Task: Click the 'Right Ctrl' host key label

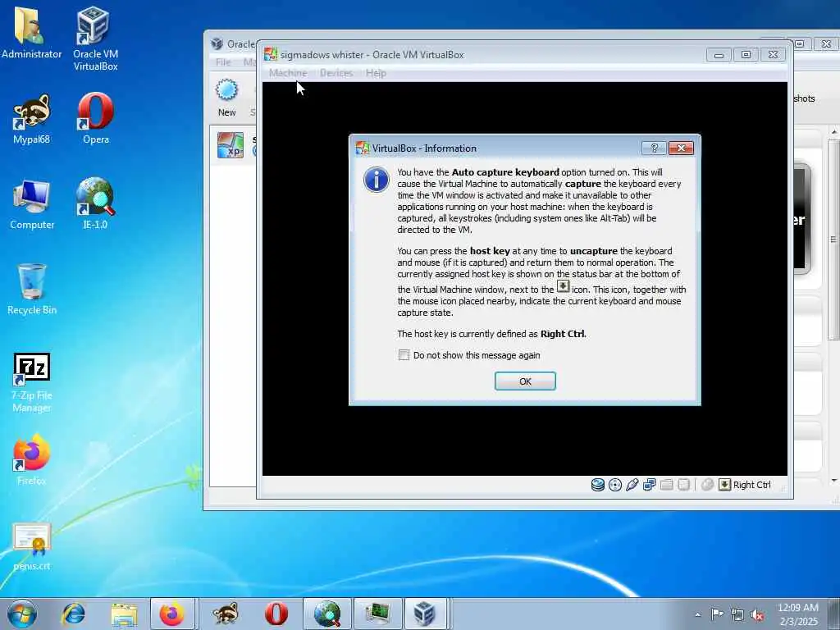Action: tap(752, 485)
